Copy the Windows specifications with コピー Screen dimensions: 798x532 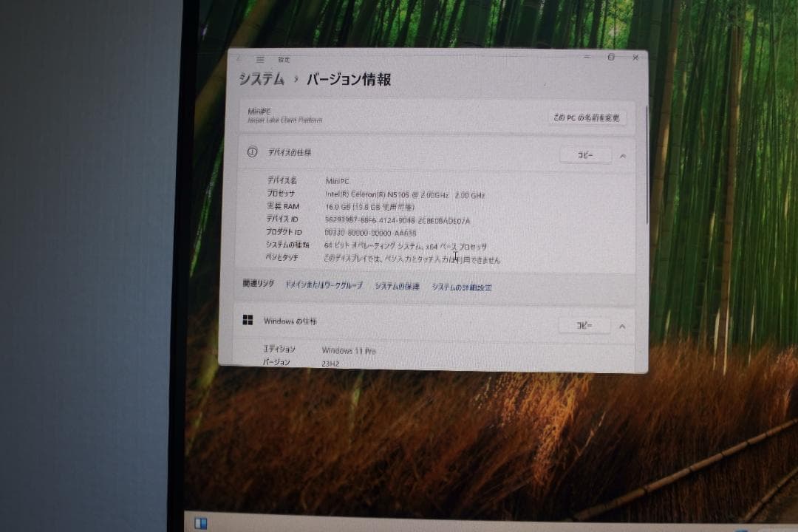[x=584, y=325]
